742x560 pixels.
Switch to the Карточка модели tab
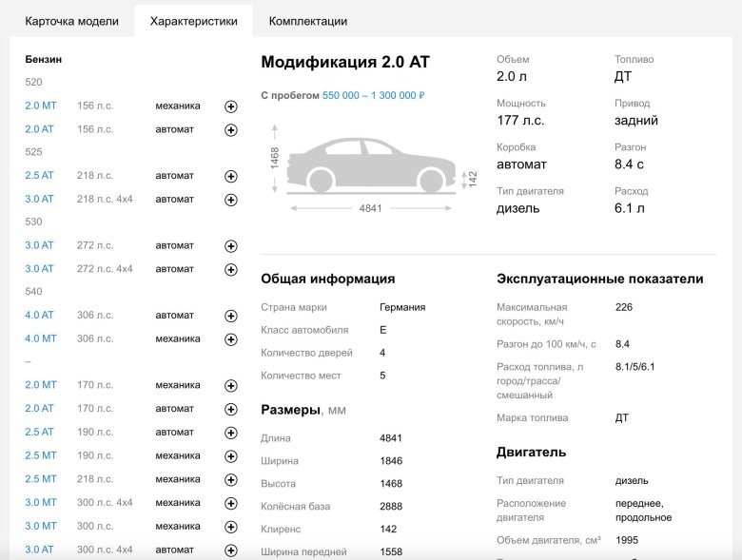(x=71, y=21)
